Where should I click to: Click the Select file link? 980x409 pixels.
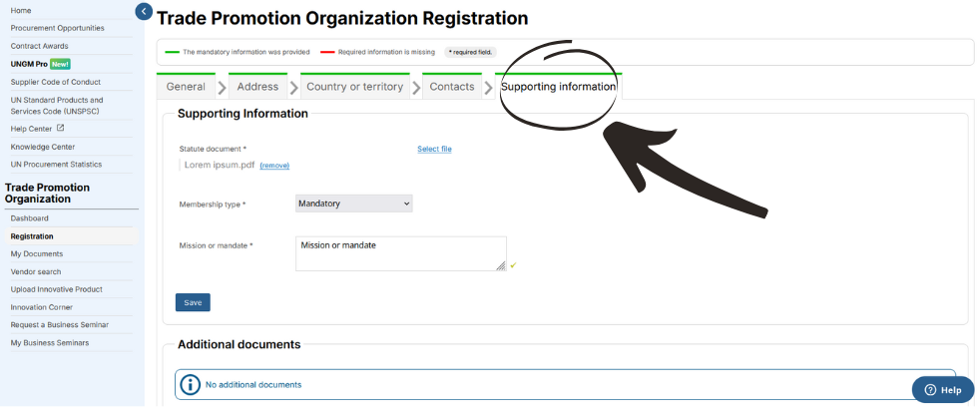[434, 150]
